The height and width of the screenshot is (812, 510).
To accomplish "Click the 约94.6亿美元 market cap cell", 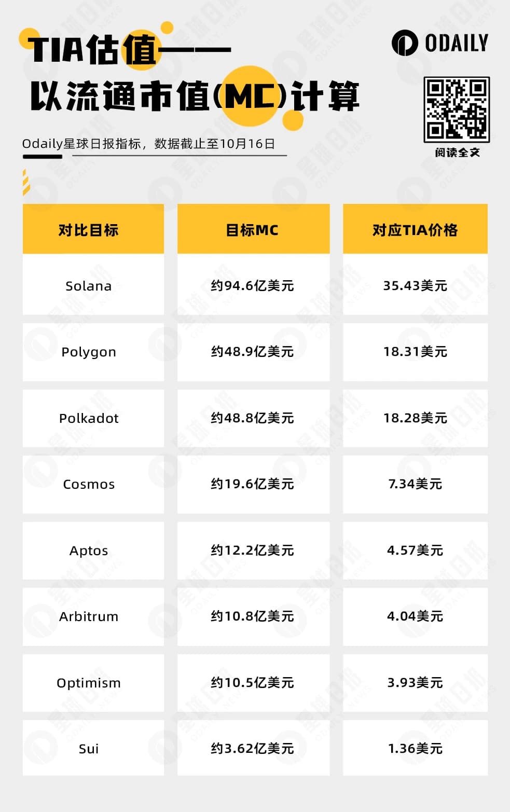I will [x=253, y=286].
